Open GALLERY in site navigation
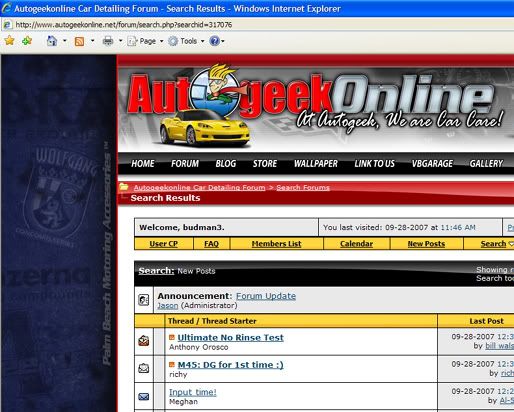The width and height of the screenshot is (514, 412). tap(486, 164)
